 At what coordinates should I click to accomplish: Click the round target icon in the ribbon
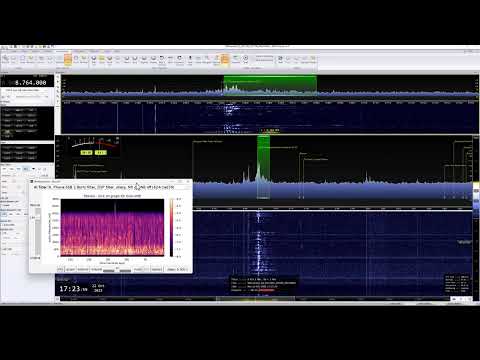click(245, 59)
